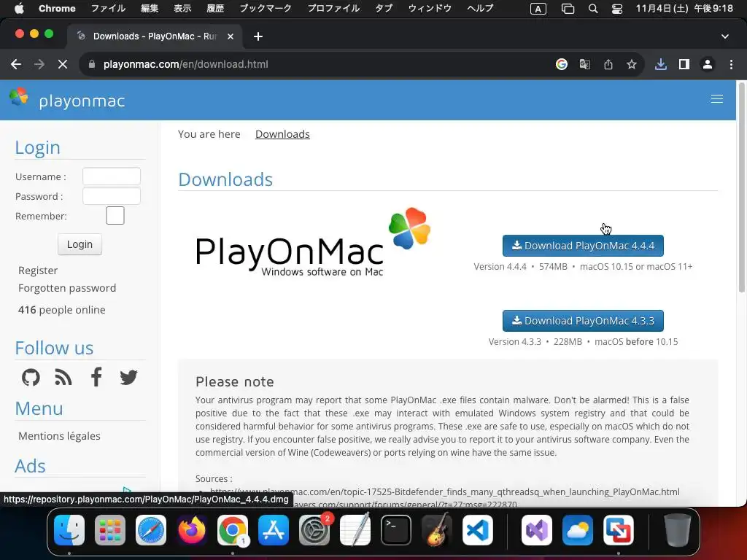Image resolution: width=747 pixels, height=560 pixels.
Task: Click the page vertical scrollbar
Action: pos(741,188)
